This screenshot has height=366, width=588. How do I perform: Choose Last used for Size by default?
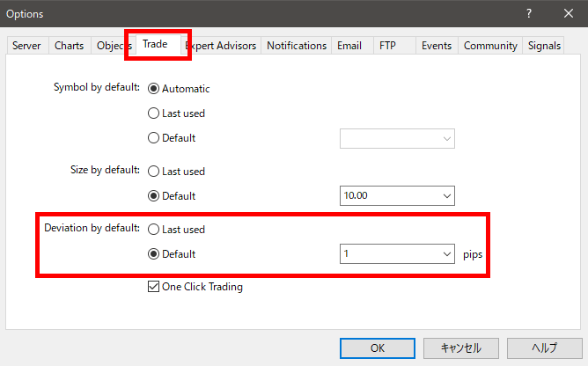(153, 172)
